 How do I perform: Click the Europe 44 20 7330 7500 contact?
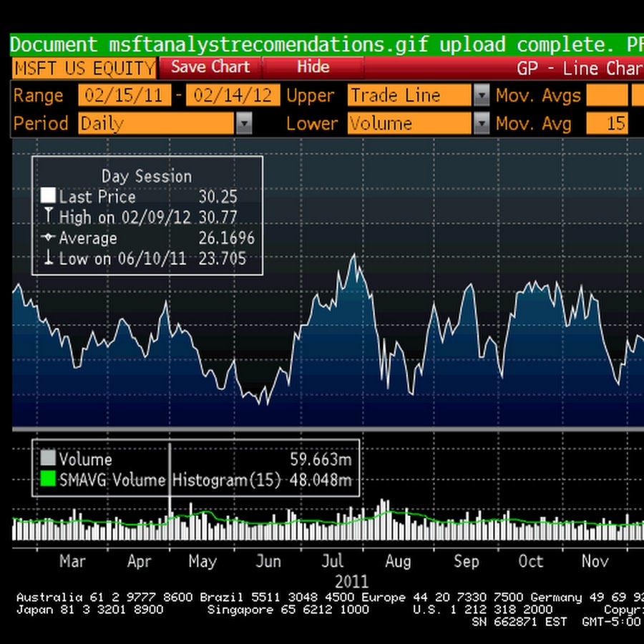[442, 597]
